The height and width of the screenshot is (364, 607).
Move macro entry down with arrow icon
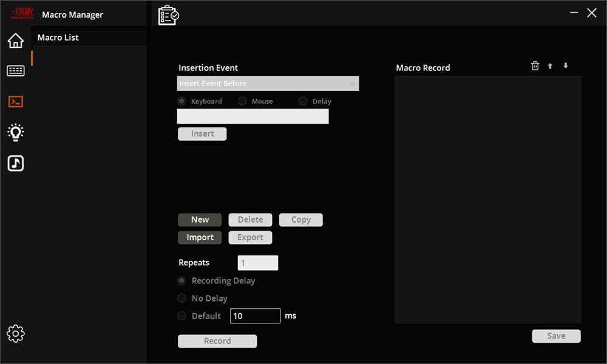point(566,66)
